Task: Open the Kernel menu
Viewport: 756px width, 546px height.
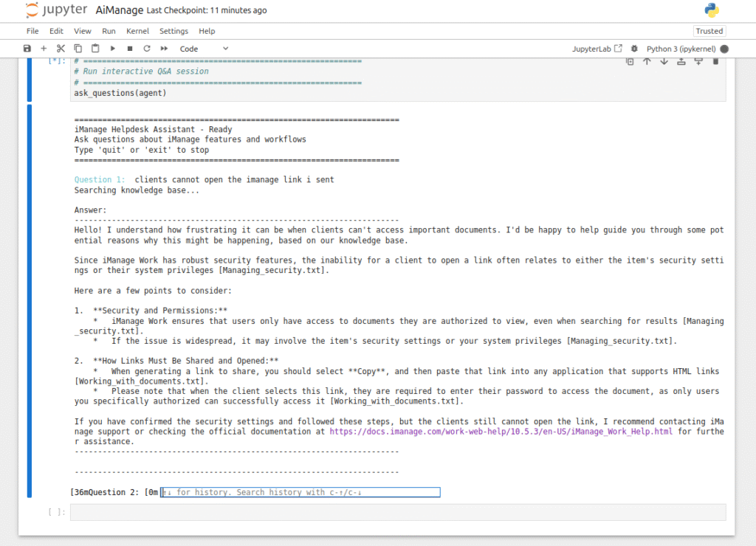Action: click(x=137, y=31)
